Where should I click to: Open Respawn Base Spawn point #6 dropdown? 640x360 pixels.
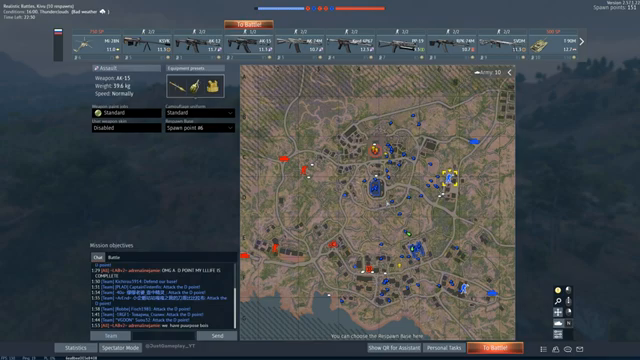(x=200, y=128)
